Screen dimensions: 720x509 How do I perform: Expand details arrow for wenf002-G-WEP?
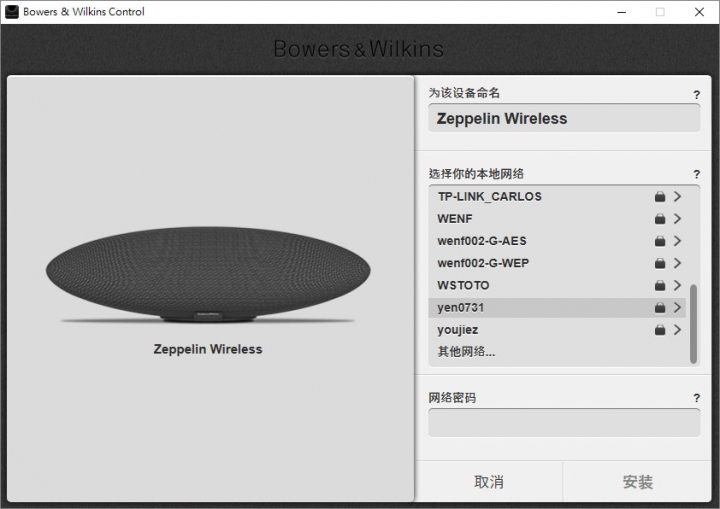pyautogui.click(x=677, y=263)
